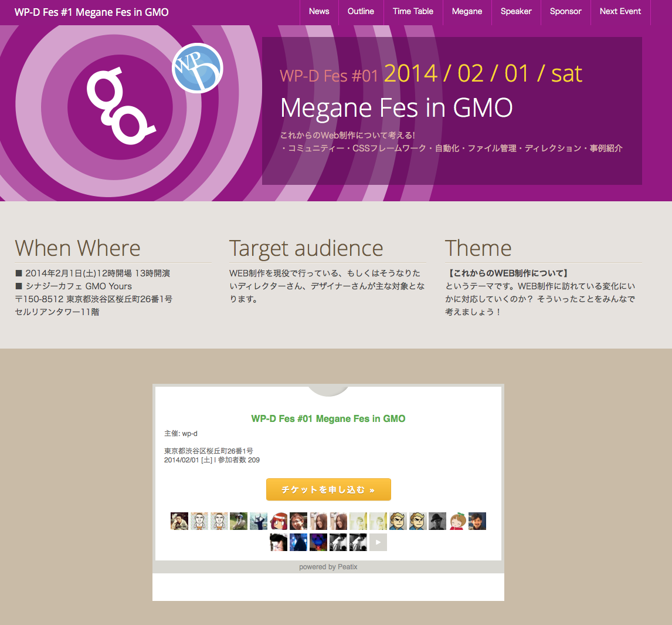This screenshot has height=625, width=672.
Task: Click the site title WP-D Fes #1 Megane Fes
Action: pyautogui.click(x=91, y=12)
